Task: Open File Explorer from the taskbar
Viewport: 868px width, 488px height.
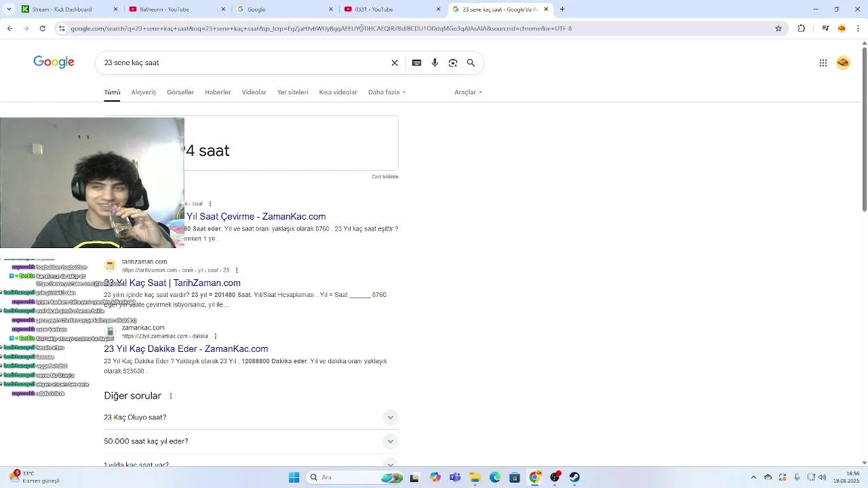Action: 475,477
